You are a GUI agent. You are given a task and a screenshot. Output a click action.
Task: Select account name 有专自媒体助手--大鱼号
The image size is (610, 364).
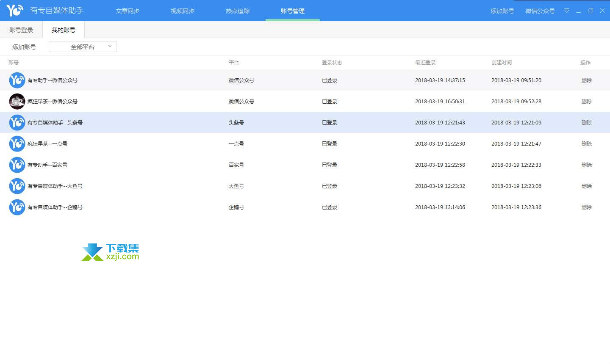(55, 186)
